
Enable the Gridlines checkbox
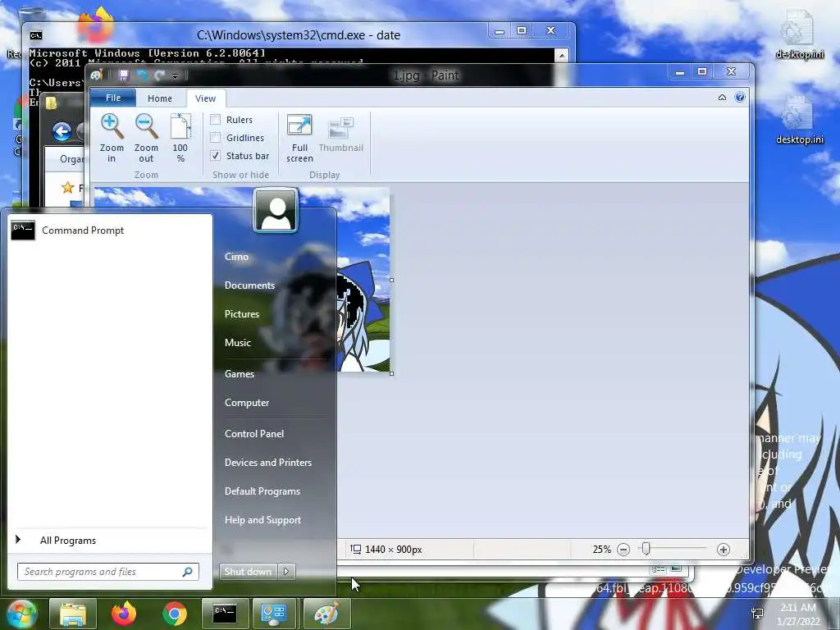(216, 138)
